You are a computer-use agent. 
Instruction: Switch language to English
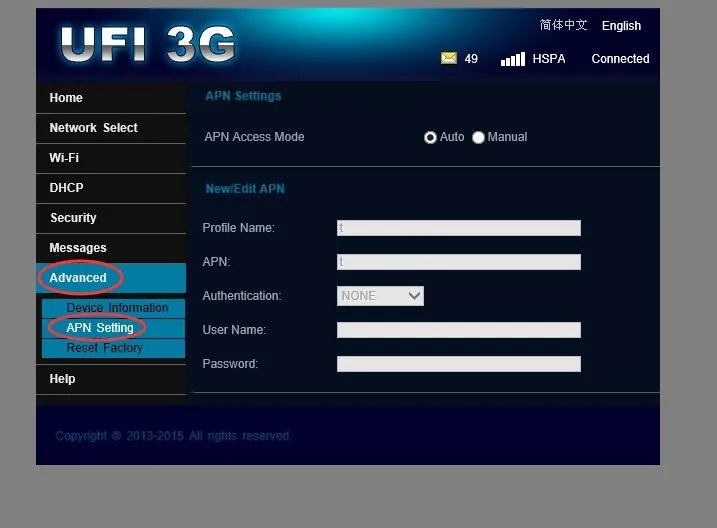point(621,26)
